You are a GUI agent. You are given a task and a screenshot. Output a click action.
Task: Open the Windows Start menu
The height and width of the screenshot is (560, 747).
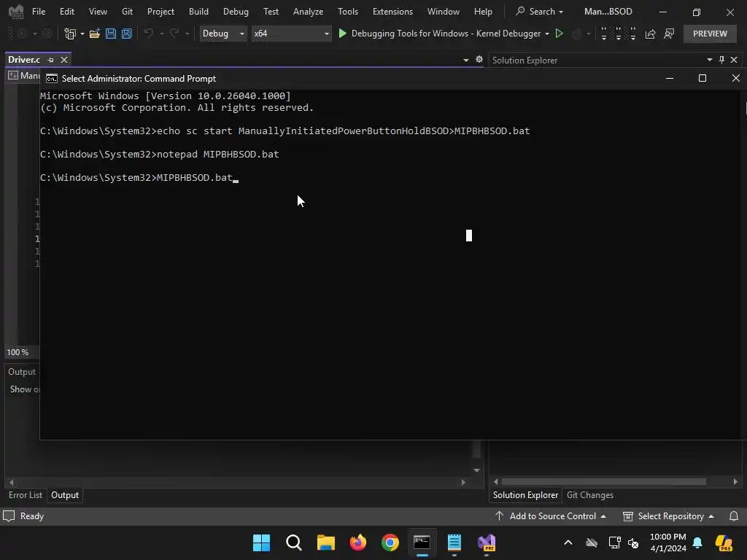click(x=262, y=542)
